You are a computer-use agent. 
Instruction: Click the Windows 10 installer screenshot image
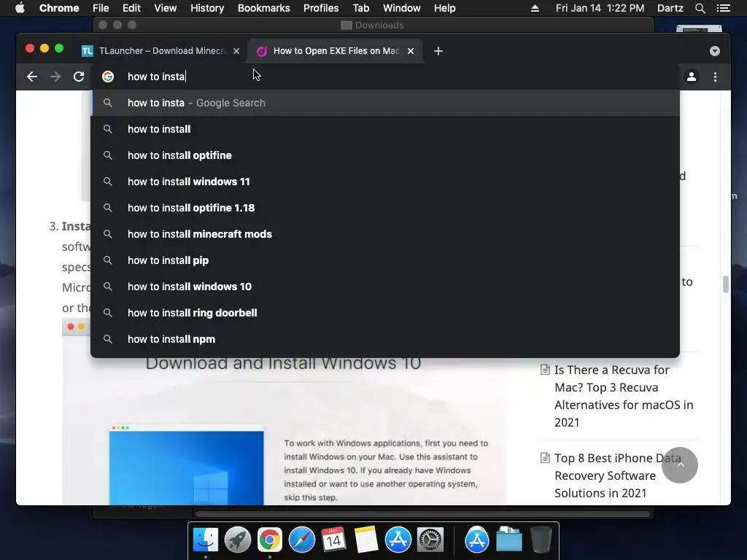[x=186, y=464]
